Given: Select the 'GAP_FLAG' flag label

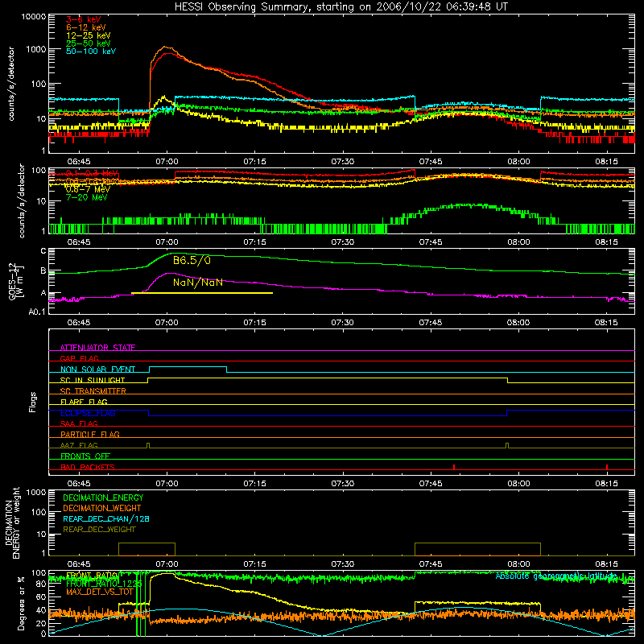Looking at the screenshot, I should coord(79,358).
